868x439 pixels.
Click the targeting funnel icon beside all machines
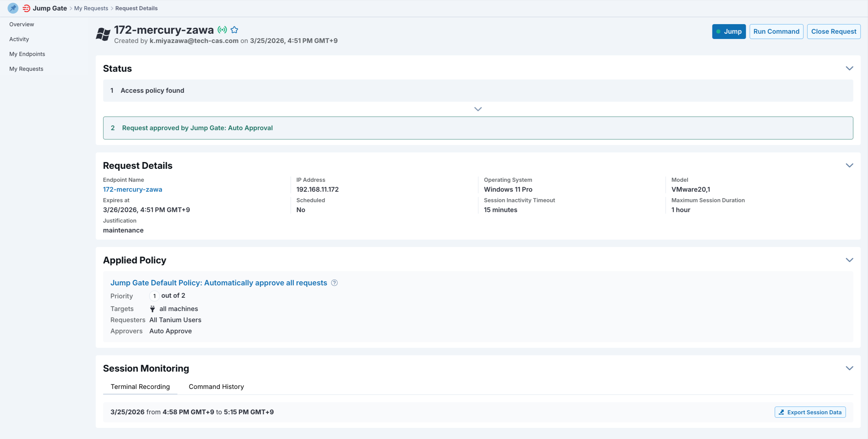click(x=153, y=309)
